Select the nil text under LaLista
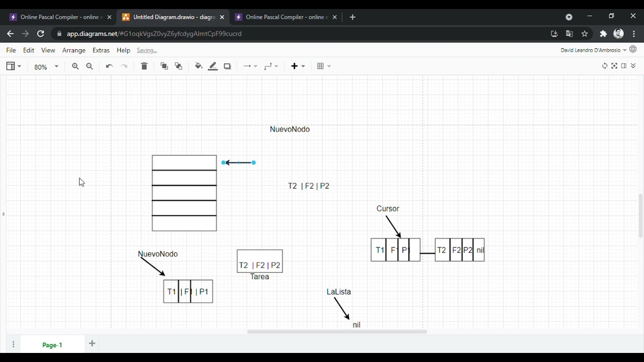The height and width of the screenshot is (362, 644). click(357, 325)
